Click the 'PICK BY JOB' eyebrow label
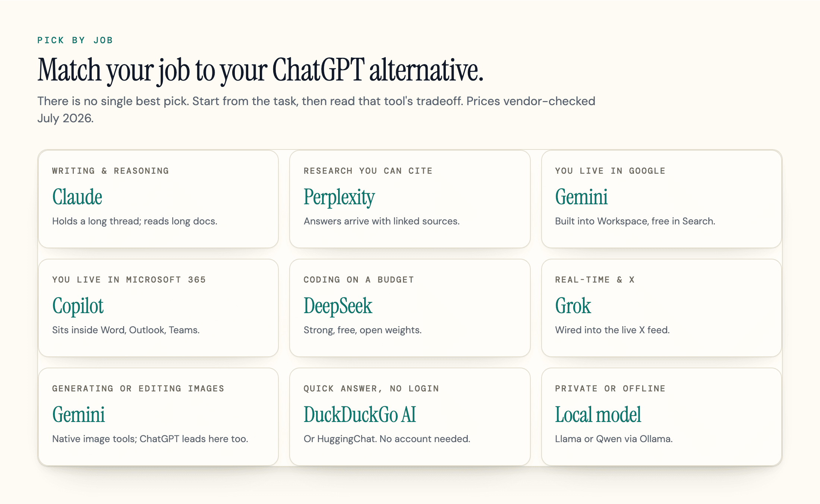Image resolution: width=820 pixels, height=504 pixels. [75, 40]
